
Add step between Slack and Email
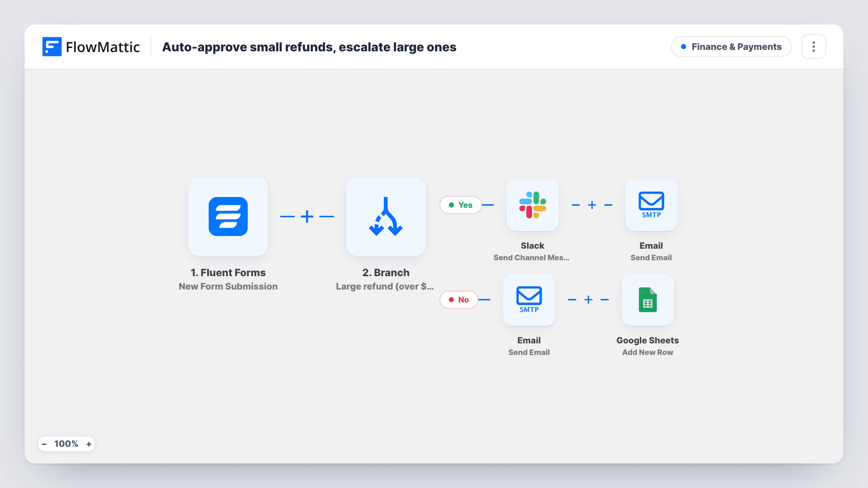pos(592,205)
